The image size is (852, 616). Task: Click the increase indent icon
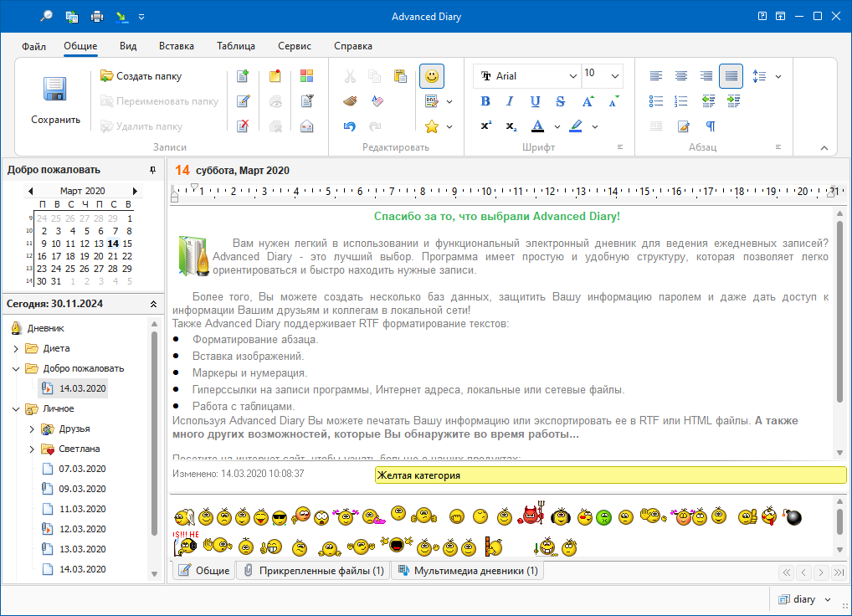[733, 101]
